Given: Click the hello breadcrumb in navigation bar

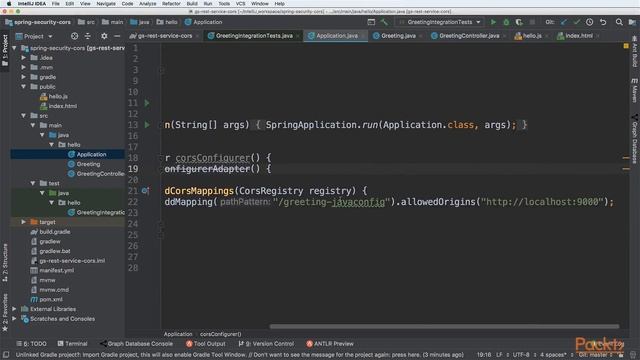Looking at the screenshot, I should click(x=167, y=22).
